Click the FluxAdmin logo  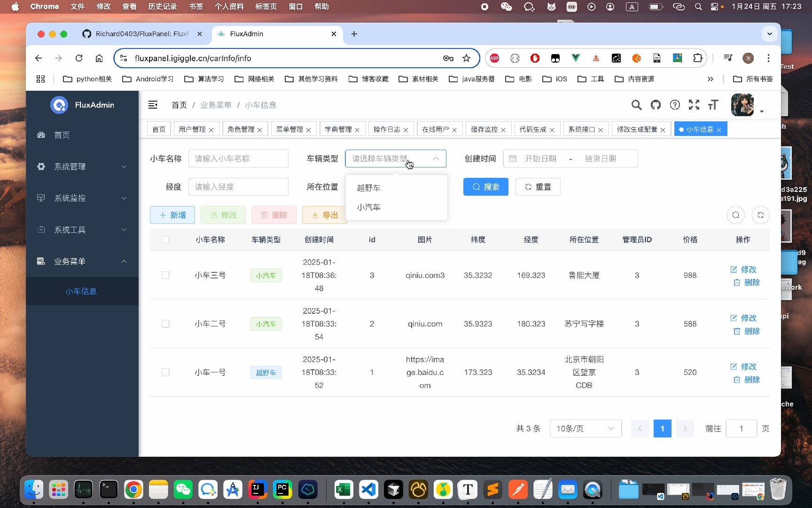(x=59, y=105)
